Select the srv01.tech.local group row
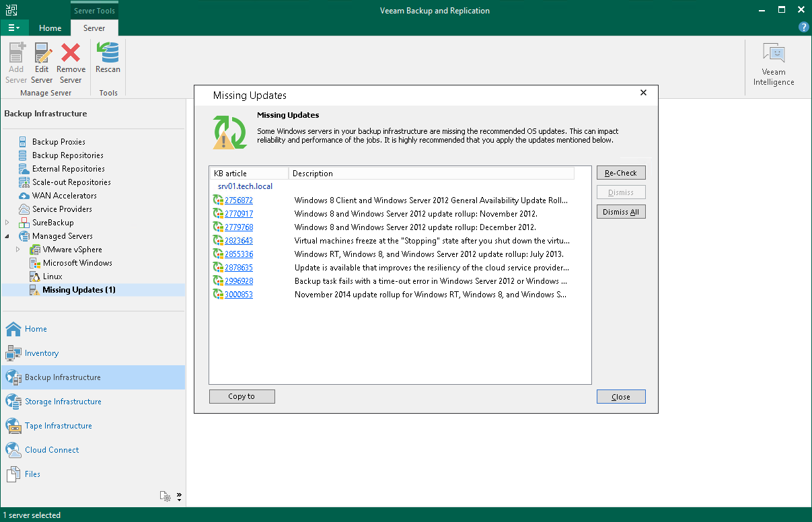This screenshot has width=812, height=522. tap(245, 186)
